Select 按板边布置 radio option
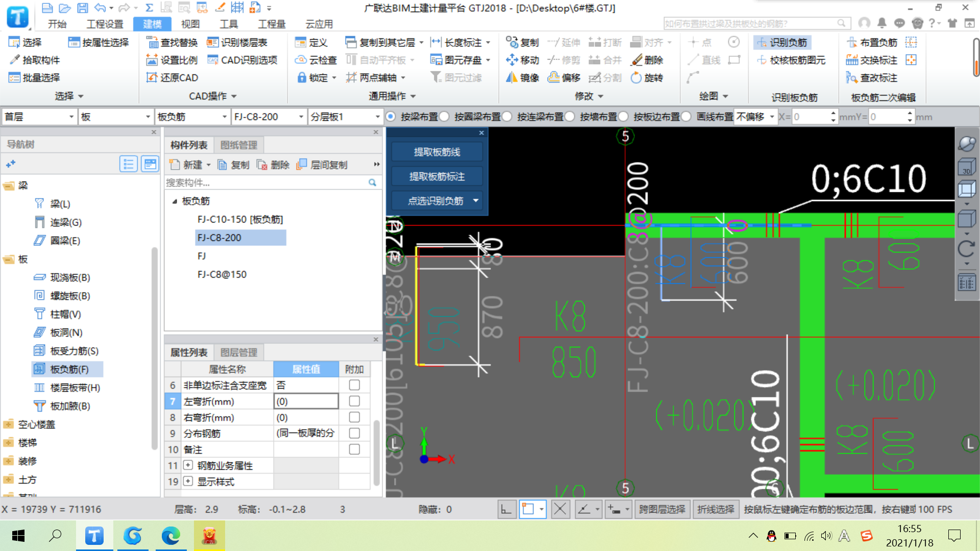Viewport: 980px width, 551px height. [624, 117]
